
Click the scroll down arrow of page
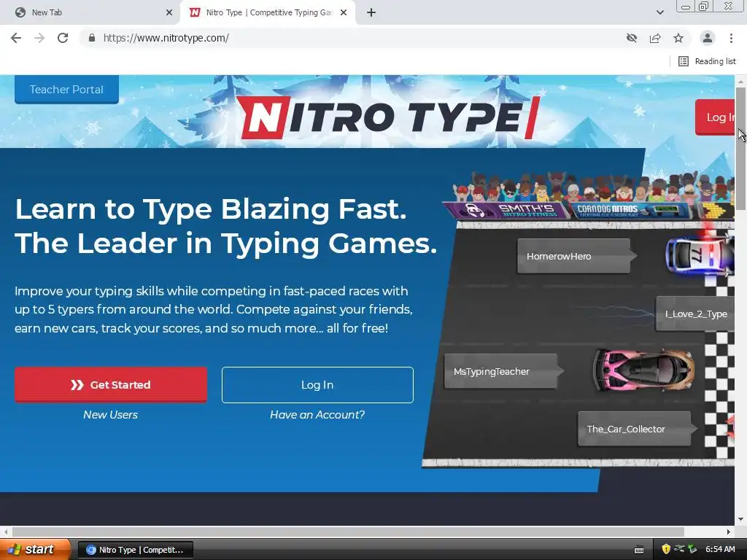click(741, 519)
